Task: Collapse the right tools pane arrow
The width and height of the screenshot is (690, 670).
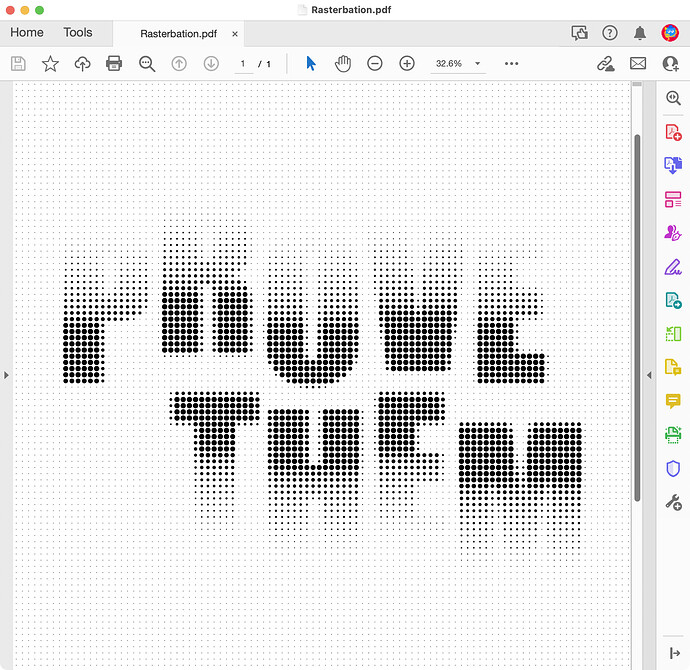Action: click(x=649, y=375)
